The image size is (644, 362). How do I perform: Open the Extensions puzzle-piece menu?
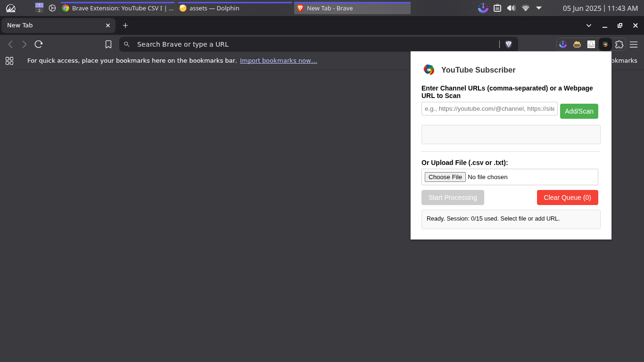pos(619,44)
